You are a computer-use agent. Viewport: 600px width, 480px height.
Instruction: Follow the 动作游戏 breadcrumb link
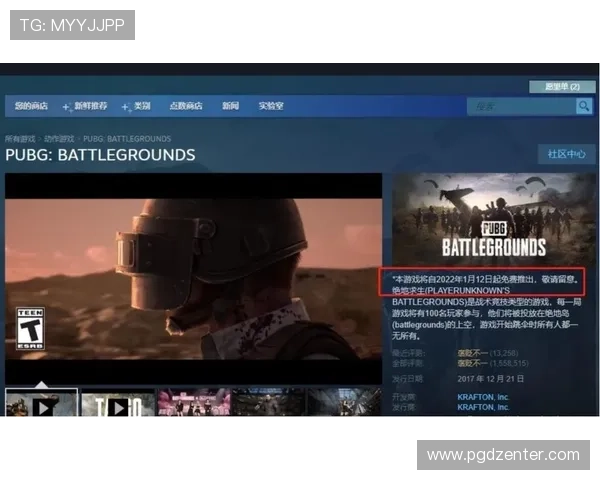59,139
